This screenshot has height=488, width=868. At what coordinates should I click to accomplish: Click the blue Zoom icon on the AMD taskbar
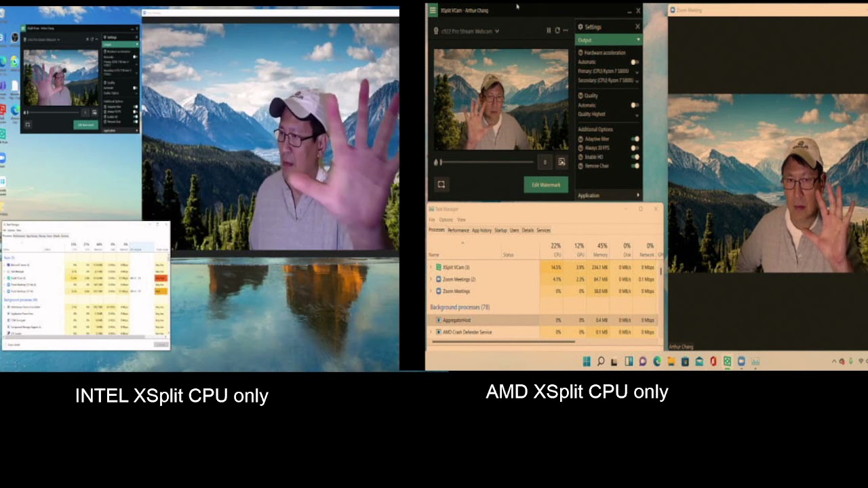tap(742, 362)
